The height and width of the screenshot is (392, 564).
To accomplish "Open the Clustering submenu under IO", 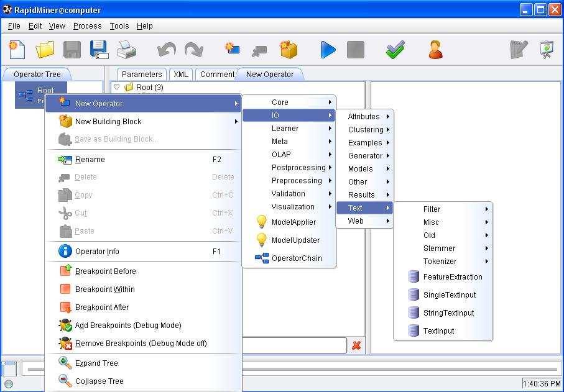I will point(364,129).
